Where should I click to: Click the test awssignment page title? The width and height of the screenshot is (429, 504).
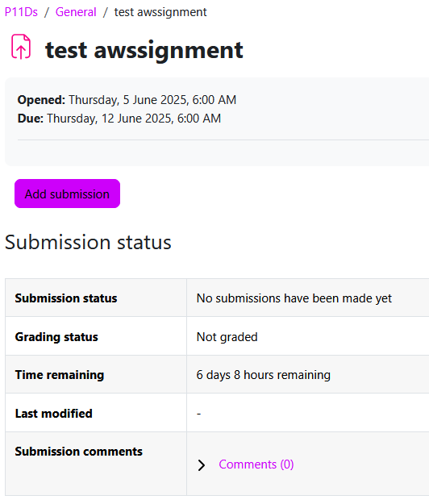click(144, 50)
